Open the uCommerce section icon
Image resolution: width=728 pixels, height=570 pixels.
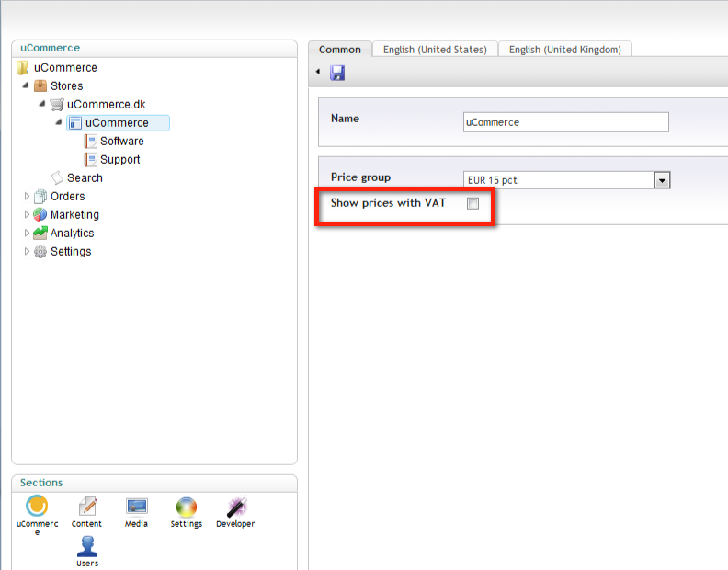tap(37, 506)
